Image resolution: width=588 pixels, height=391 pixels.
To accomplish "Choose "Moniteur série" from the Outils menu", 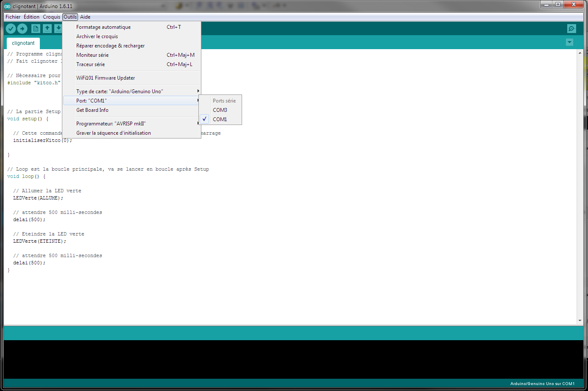I will pyautogui.click(x=92, y=55).
